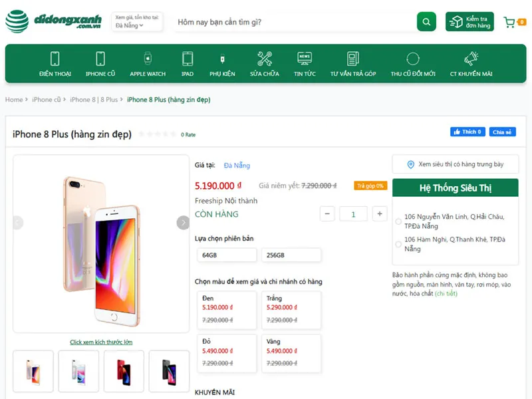Go to iPhone cũ breadcrumb
Viewport: 532px width, 399px height.
pos(46,100)
